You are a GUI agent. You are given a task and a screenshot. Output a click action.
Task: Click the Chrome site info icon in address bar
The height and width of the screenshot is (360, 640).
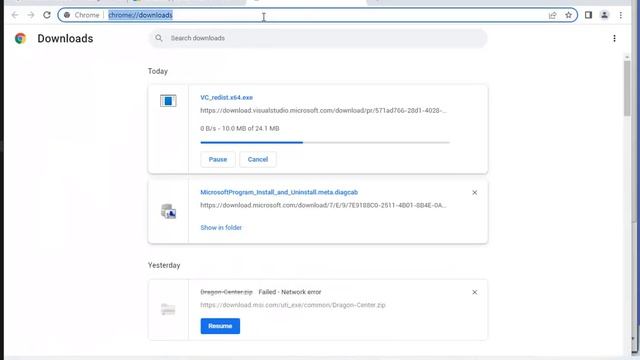point(67,15)
